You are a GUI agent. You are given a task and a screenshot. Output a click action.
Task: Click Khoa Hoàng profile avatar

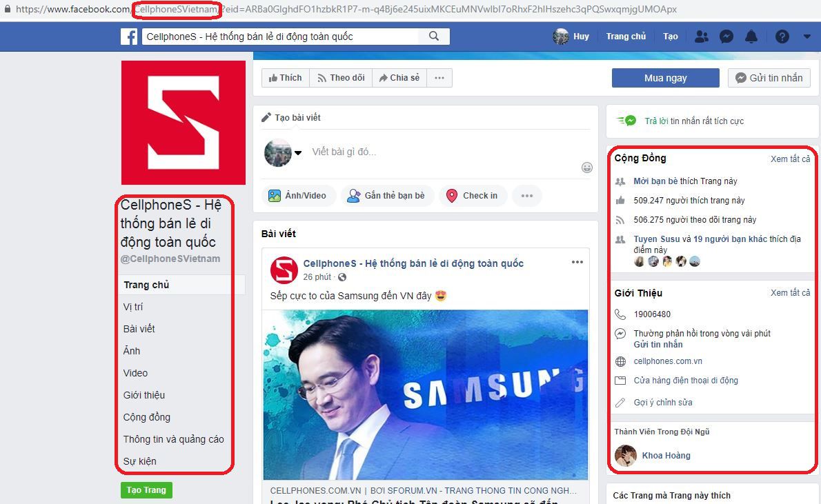tap(625, 455)
